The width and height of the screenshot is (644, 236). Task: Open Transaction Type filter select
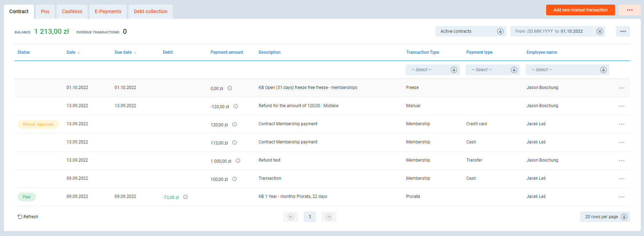click(433, 70)
